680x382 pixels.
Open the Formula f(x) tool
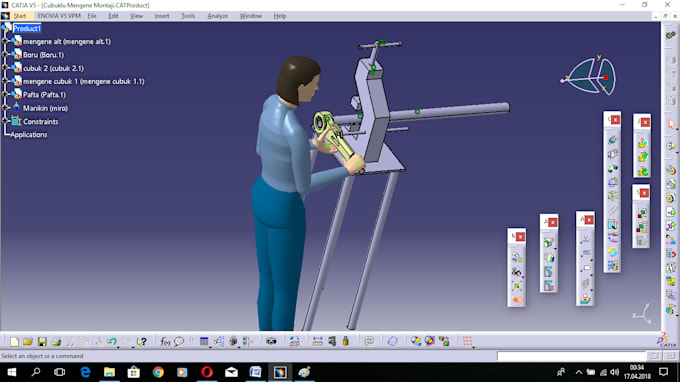[x=165, y=342]
